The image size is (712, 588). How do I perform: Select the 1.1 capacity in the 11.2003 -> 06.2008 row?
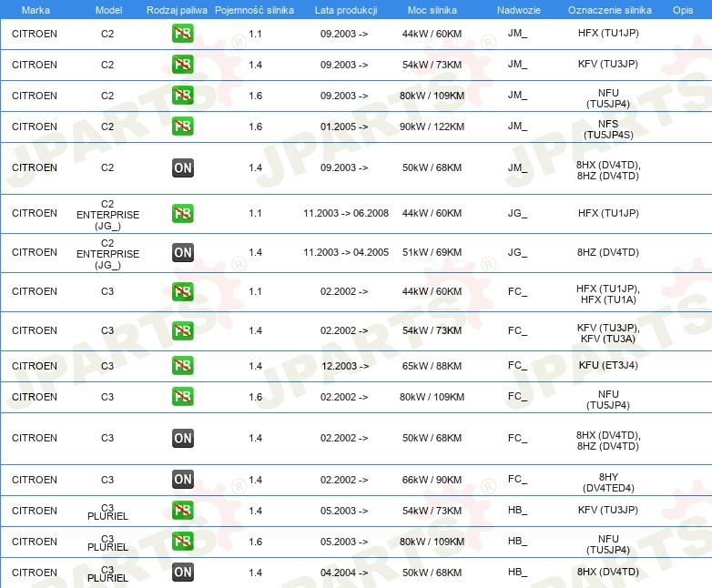255,213
